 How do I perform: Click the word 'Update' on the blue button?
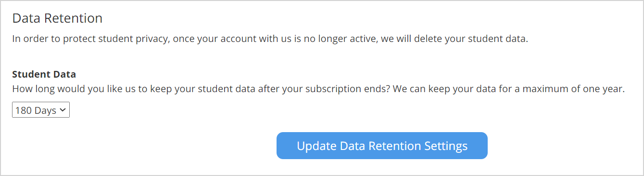[x=317, y=146]
